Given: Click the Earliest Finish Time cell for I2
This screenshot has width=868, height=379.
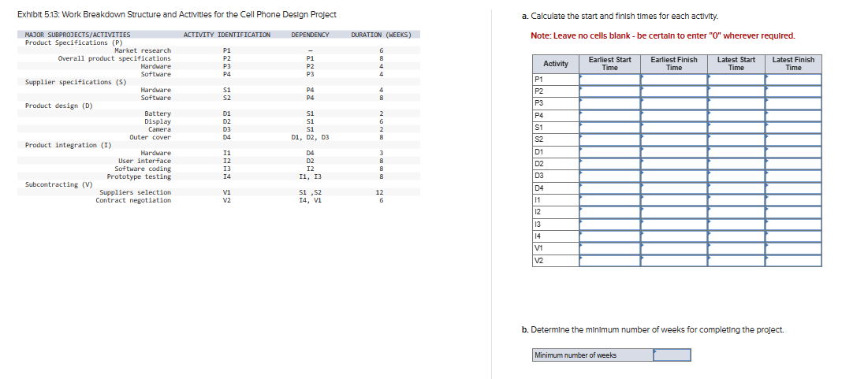Looking at the screenshot, I should coord(674,213).
